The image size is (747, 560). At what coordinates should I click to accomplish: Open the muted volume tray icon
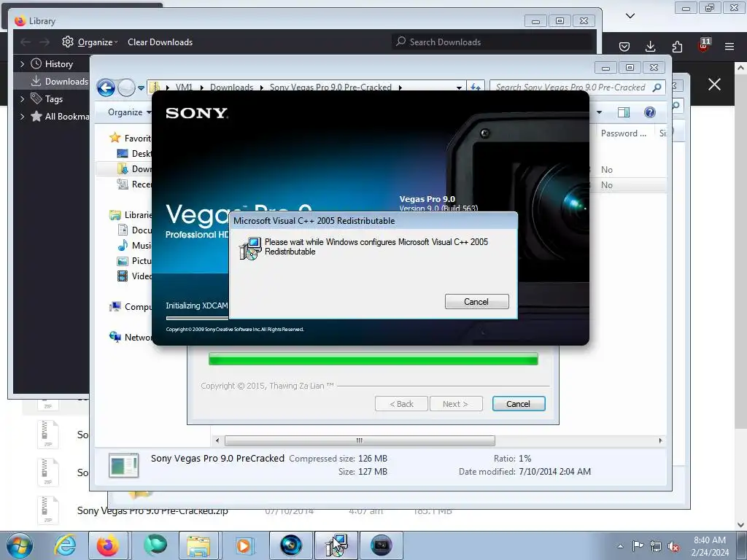pyautogui.click(x=673, y=546)
